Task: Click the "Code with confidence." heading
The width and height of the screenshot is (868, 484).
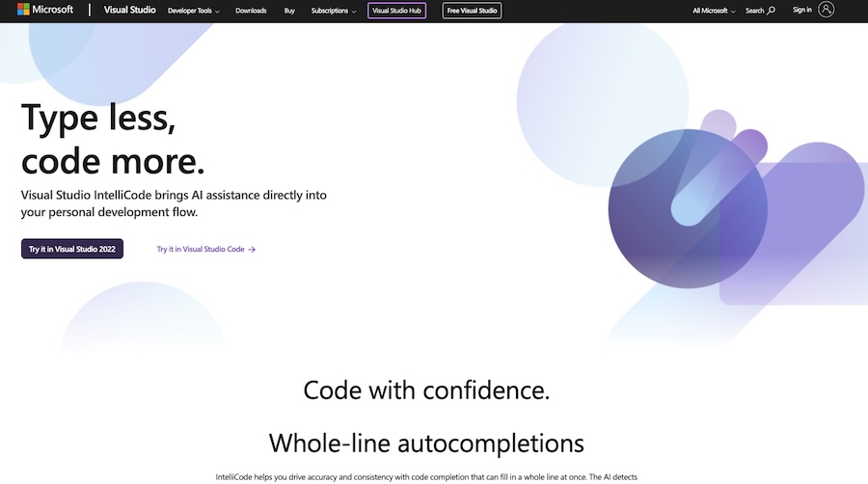Action: tap(426, 390)
